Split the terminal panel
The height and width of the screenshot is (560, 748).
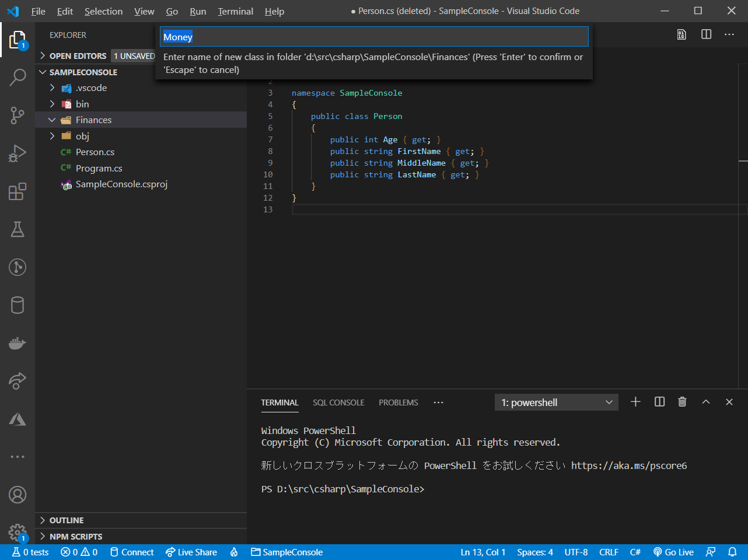pyautogui.click(x=659, y=402)
